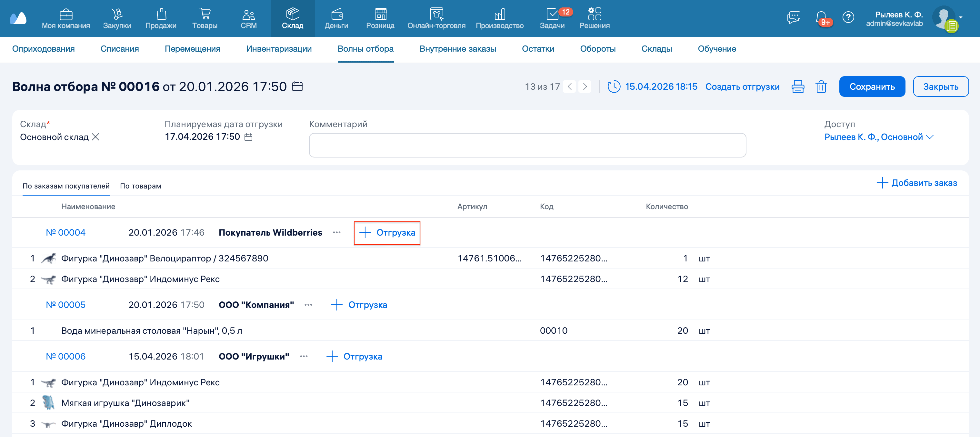
Task: Open the user profile menu arrow
Action: pyautogui.click(x=961, y=17)
